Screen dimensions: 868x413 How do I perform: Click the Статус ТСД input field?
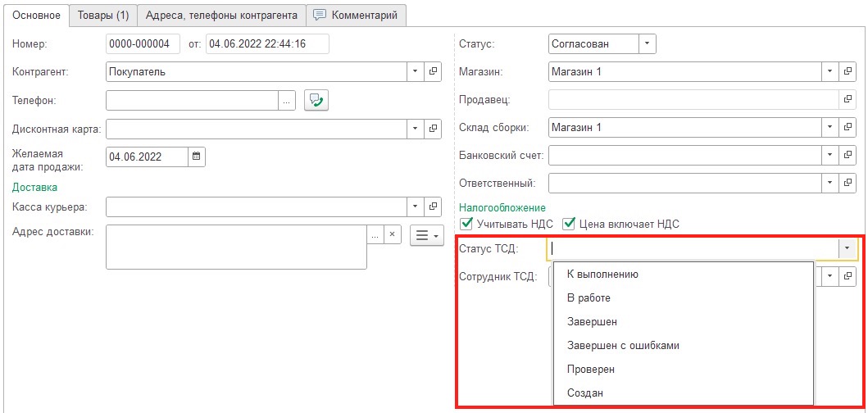click(x=693, y=248)
